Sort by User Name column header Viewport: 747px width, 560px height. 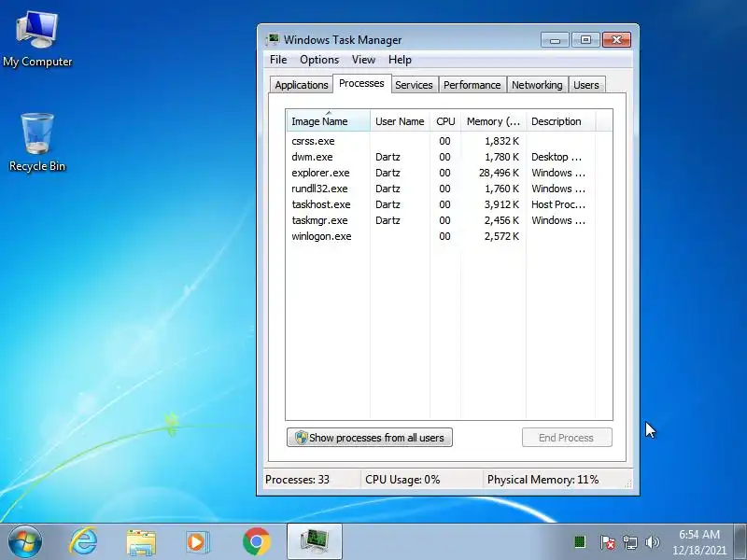tap(400, 121)
